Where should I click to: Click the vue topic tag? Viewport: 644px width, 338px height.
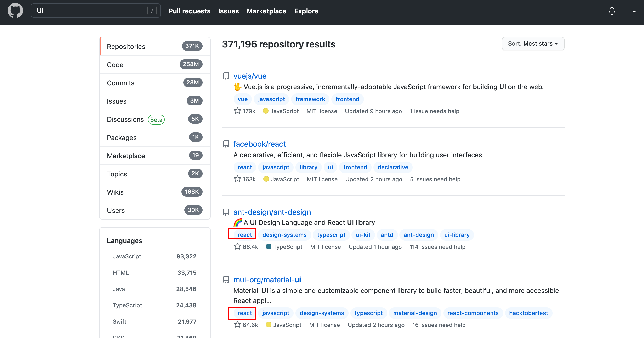pos(243,99)
